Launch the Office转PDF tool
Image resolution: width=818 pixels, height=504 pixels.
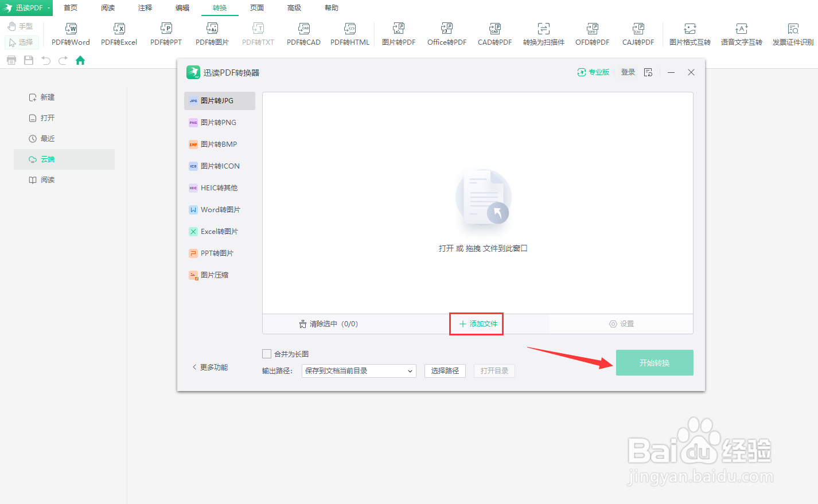point(447,34)
